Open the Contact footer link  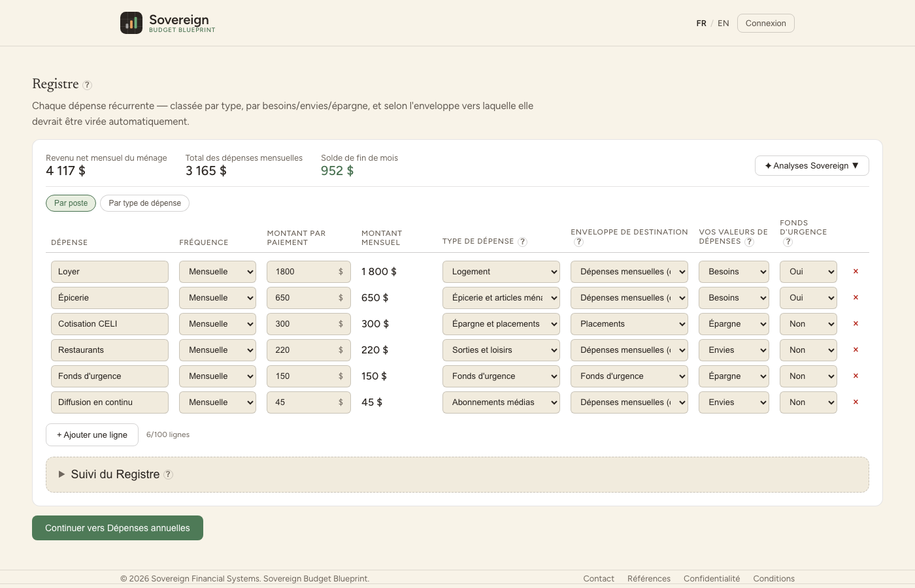click(x=599, y=579)
